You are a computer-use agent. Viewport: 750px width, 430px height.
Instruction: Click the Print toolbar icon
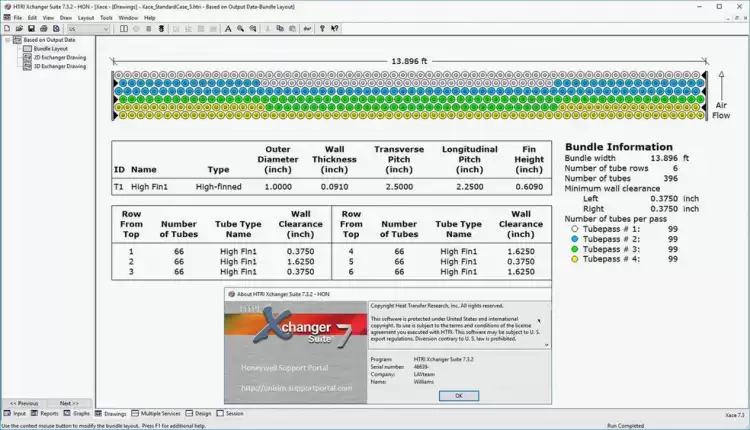pos(44,29)
